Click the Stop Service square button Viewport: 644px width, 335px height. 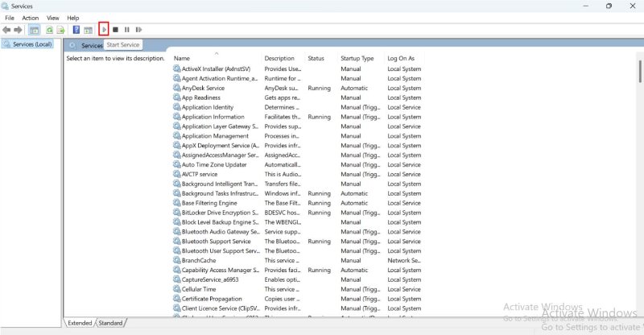pos(115,30)
